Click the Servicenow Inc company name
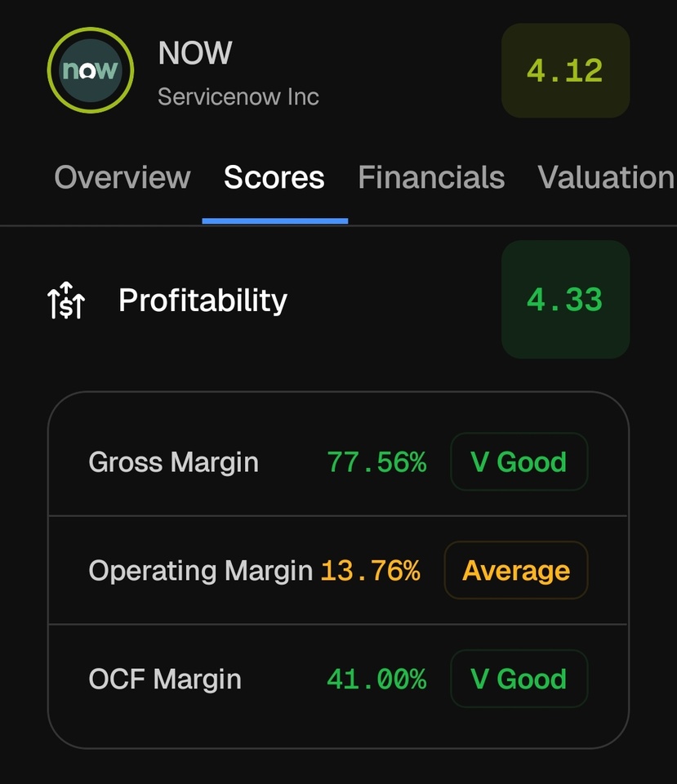The image size is (677, 784). (238, 96)
